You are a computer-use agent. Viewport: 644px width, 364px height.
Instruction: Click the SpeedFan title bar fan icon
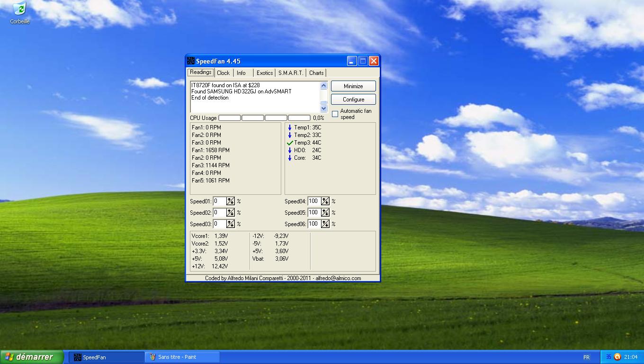coord(191,61)
